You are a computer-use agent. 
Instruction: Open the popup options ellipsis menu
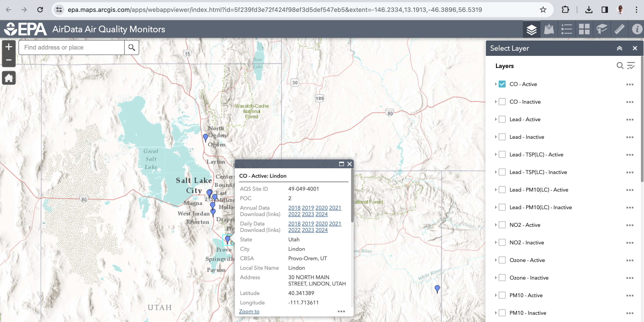341,311
